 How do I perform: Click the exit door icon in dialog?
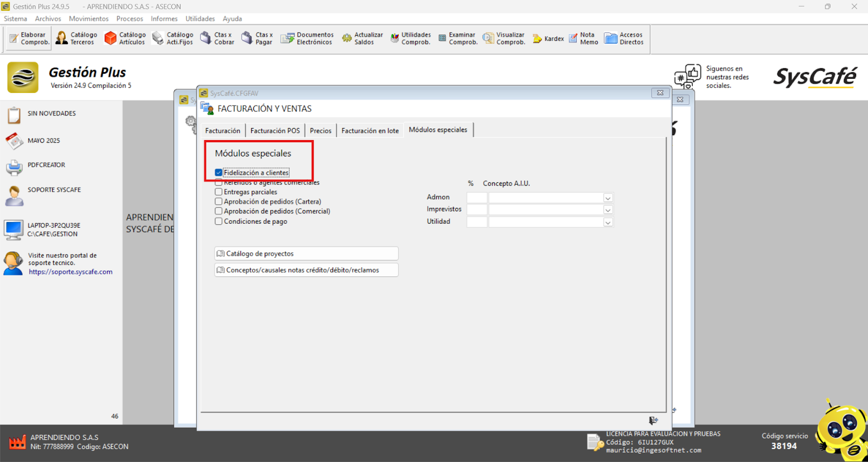click(653, 420)
